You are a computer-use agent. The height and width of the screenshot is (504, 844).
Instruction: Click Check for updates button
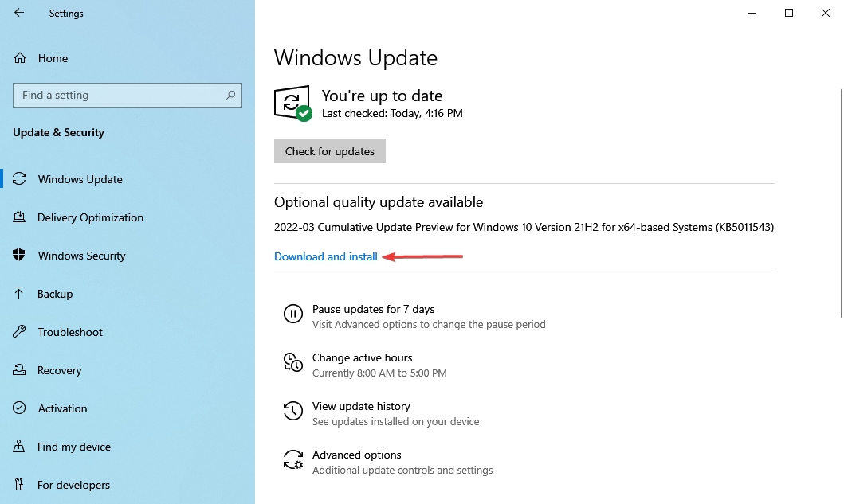coord(329,151)
